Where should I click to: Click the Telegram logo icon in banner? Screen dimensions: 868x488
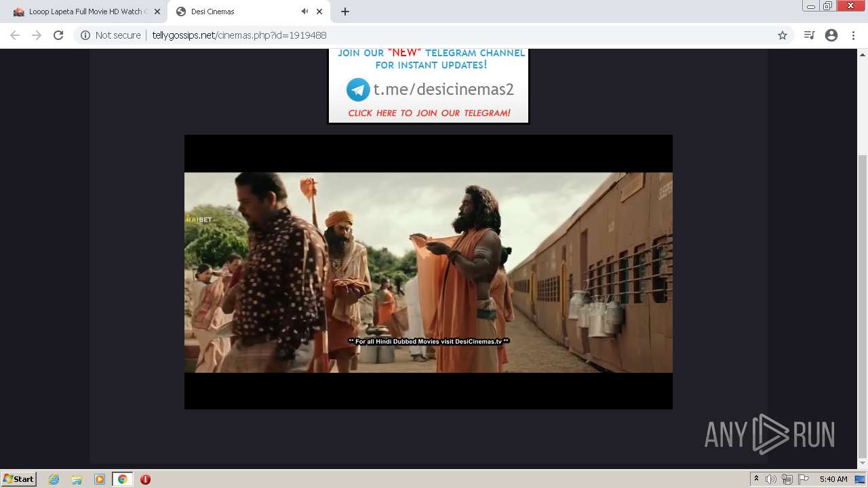pos(358,89)
